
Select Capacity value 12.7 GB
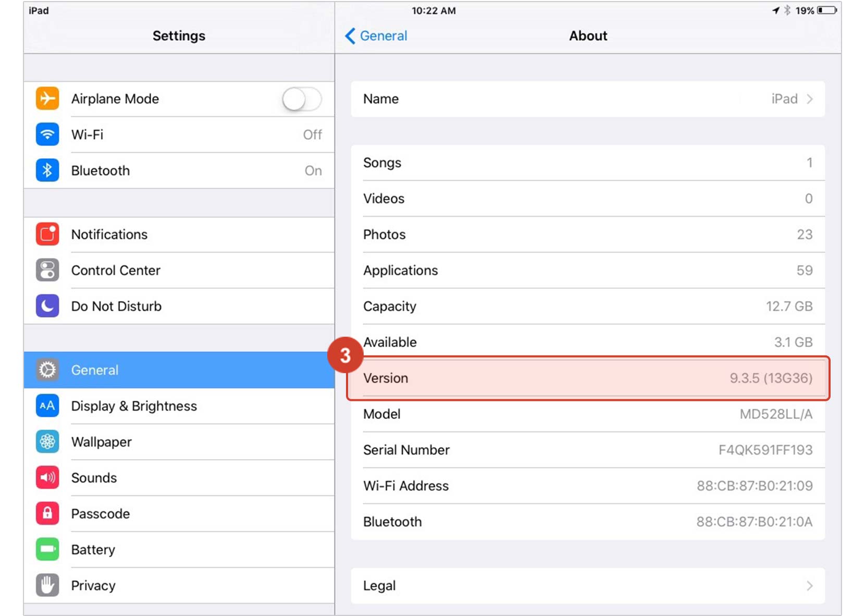coord(789,306)
